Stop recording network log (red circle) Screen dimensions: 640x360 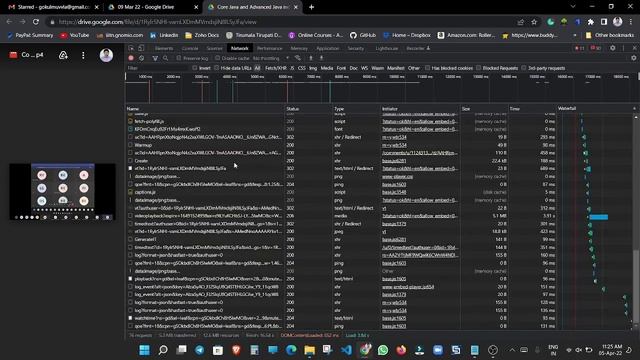[x=131, y=58]
